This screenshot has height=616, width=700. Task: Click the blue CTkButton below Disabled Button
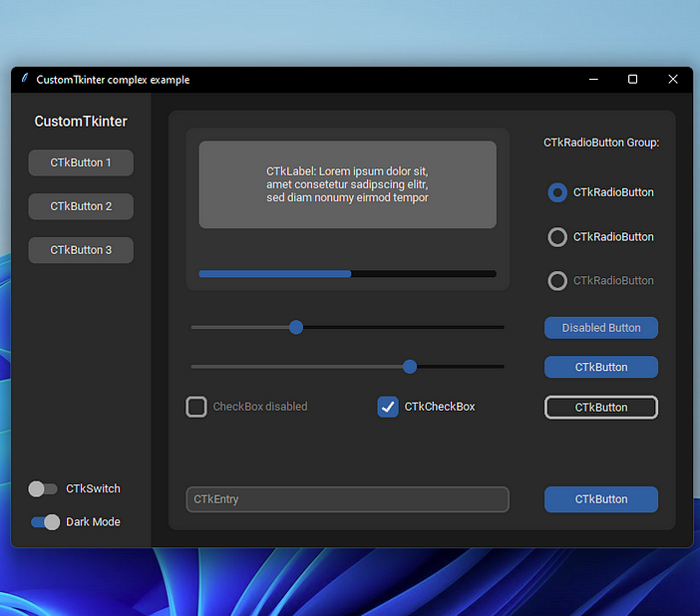(601, 367)
